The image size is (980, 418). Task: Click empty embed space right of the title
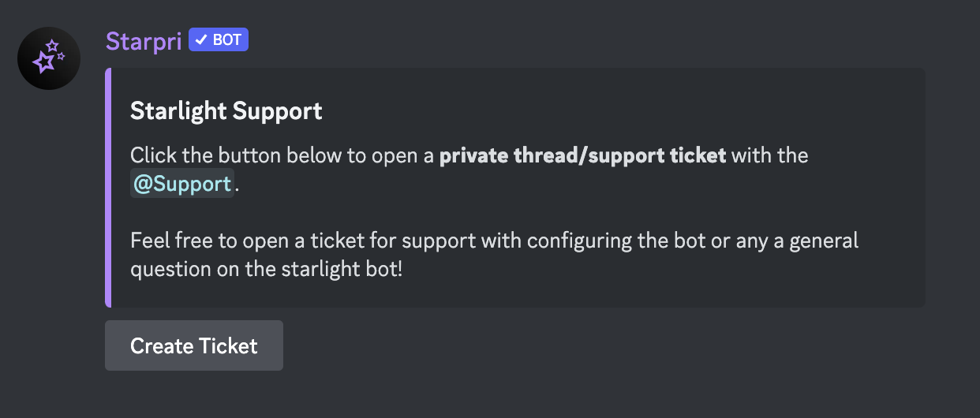click(615, 110)
